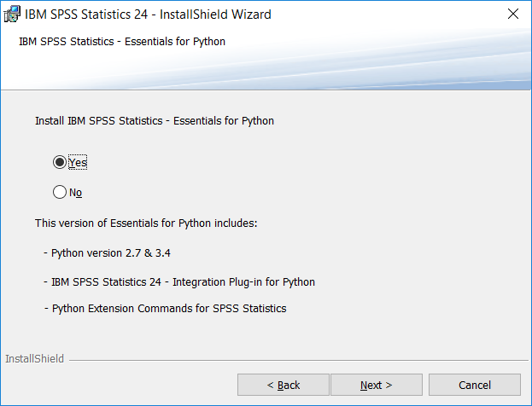Proceed with the Next button

[377, 385]
